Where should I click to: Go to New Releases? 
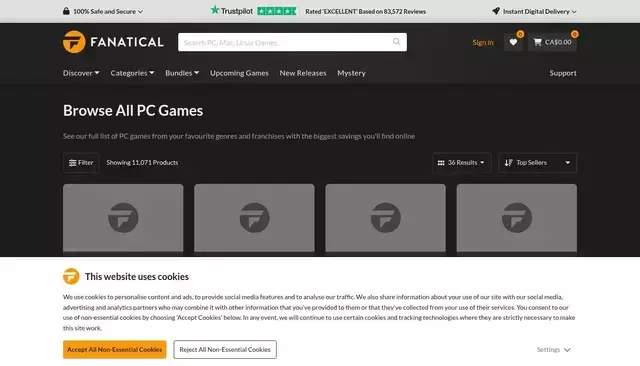303,73
